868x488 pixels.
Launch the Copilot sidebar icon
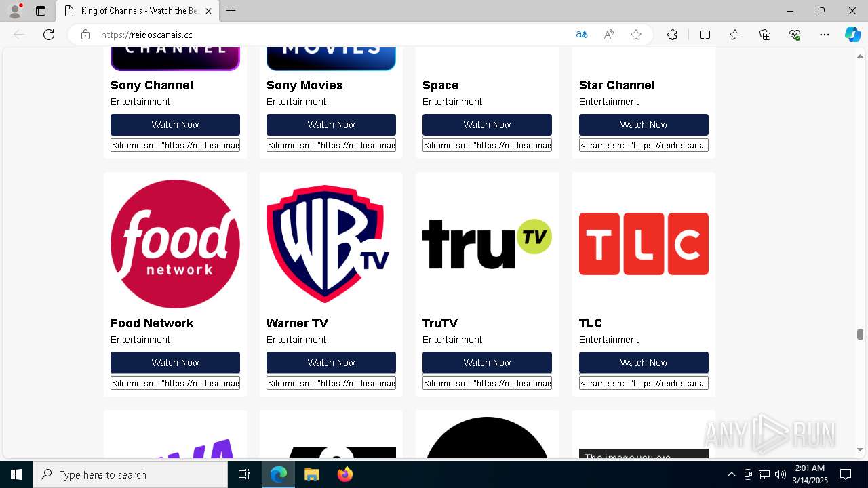coord(852,35)
